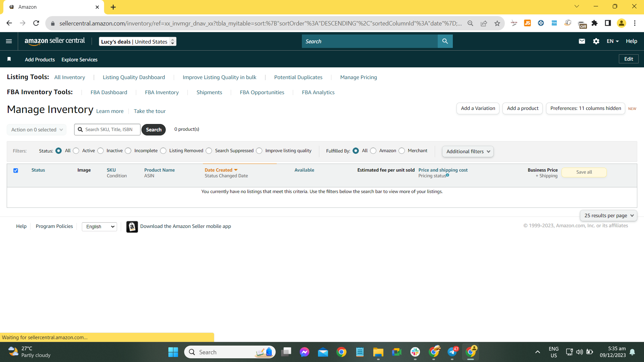Open the Lucy's deals marketplace switcher

pyautogui.click(x=138, y=42)
